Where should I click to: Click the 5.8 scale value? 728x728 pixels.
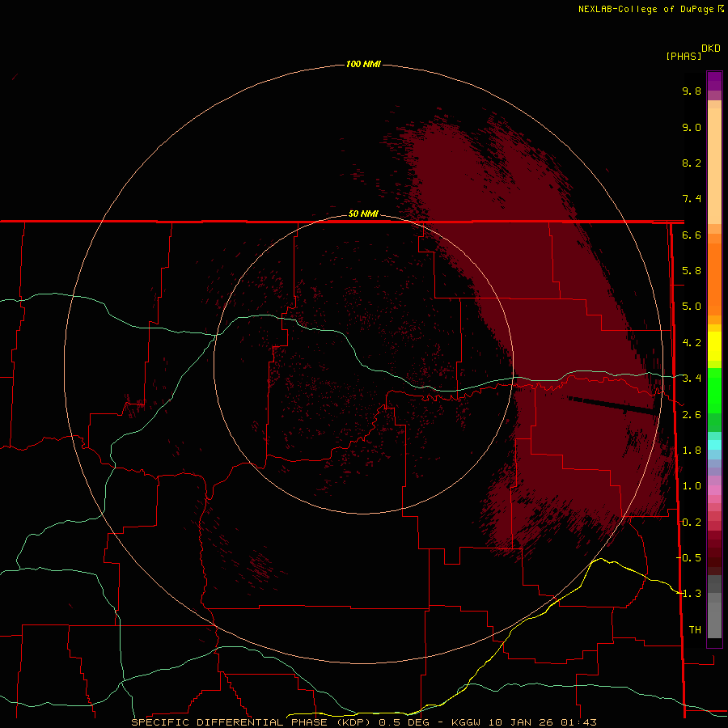point(692,271)
